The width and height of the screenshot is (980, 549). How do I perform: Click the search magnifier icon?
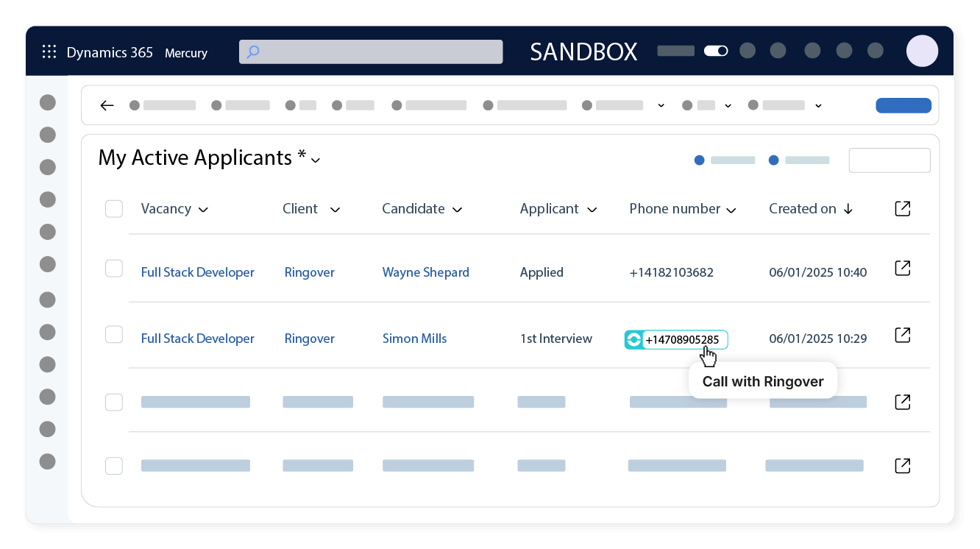click(253, 52)
